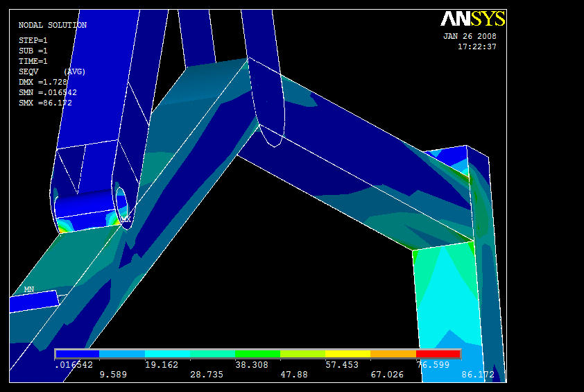The height and width of the screenshot is (392, 584).
Task: Click the 17:22:37 timestamp
Action: (x=477, y=47)
